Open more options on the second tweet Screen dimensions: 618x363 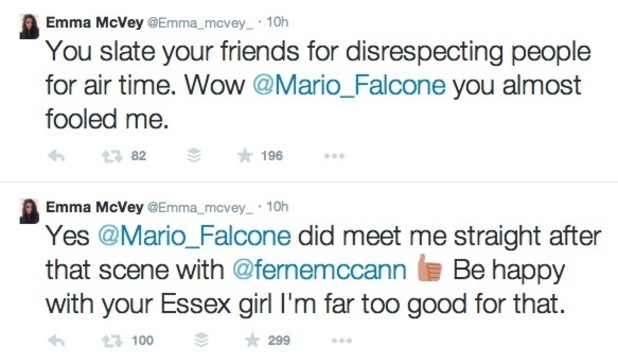pyautogui.click(x=341, y=341)
